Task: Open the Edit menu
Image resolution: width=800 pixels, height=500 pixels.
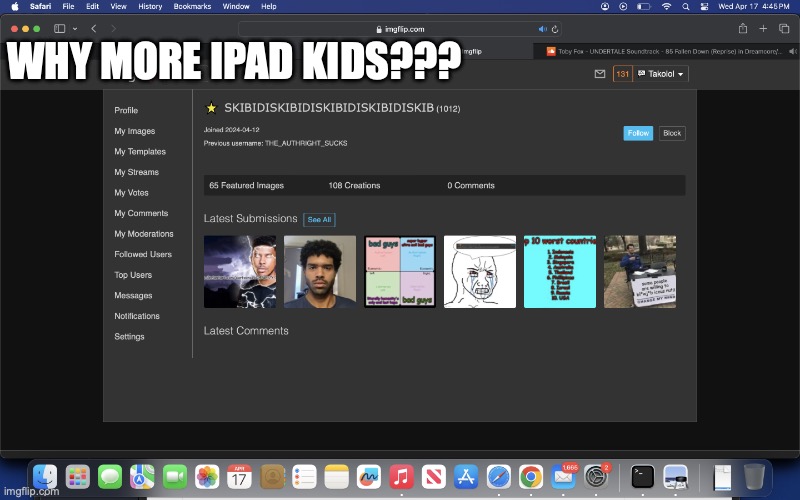Action: pos(92,7)
